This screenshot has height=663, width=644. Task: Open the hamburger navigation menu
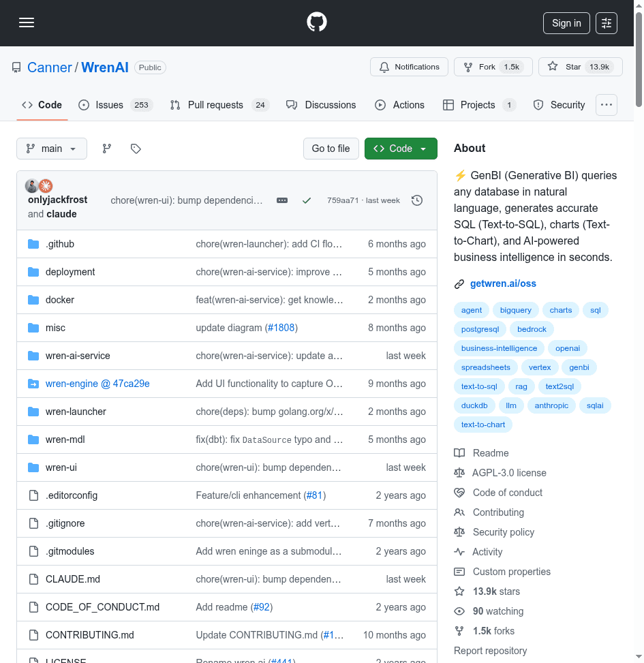click(27, 22)
